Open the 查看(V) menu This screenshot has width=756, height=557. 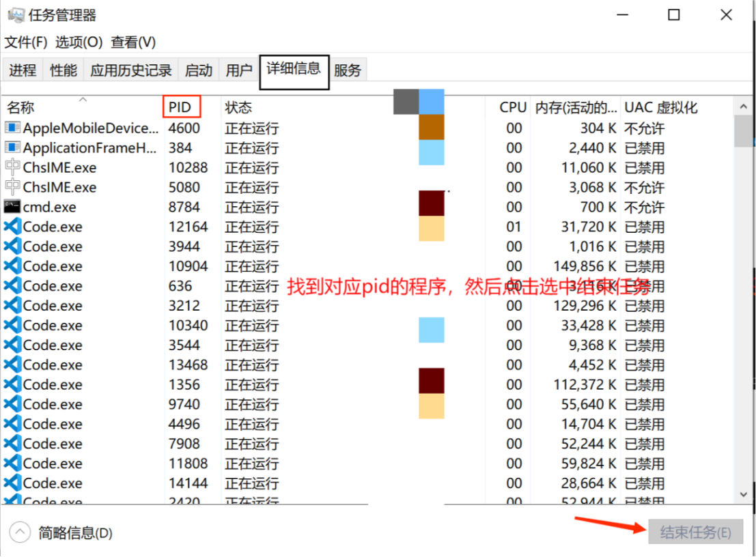point(133,42)
